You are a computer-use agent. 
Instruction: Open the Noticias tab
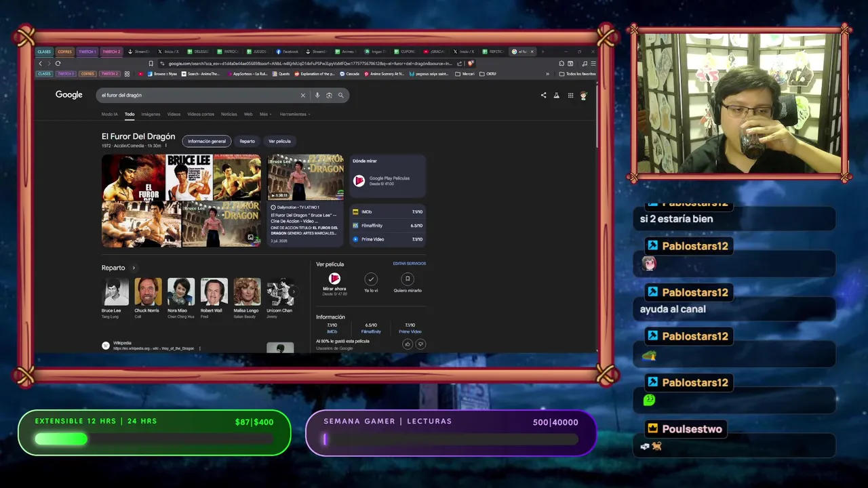pyautogui.click(x=229, y=114)
